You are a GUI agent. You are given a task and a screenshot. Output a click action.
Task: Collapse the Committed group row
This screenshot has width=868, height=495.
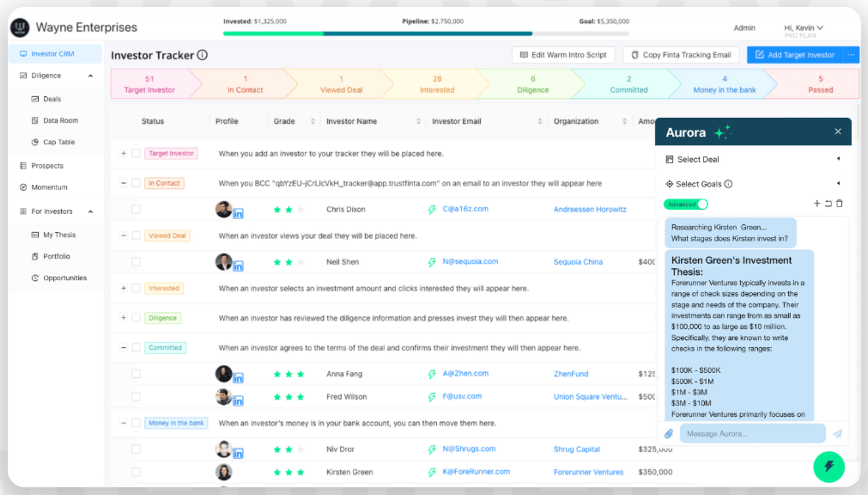pyautogui.click(x=124, y=347)
